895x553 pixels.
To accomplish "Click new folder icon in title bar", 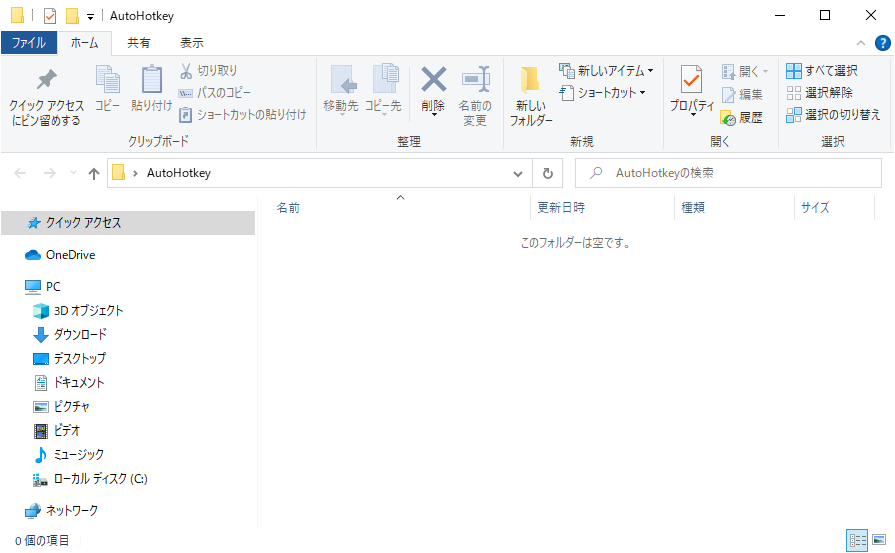I will click(x=72, y=16).
